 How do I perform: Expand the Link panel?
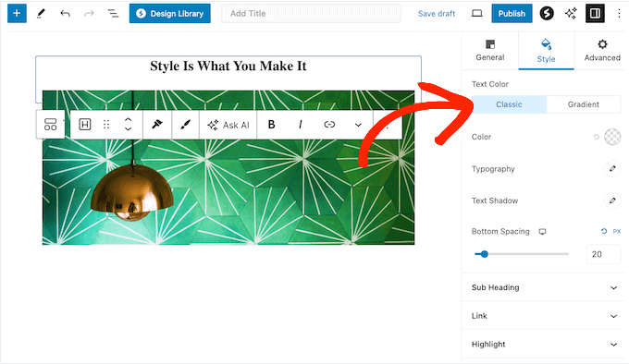(x=544, y=316)
